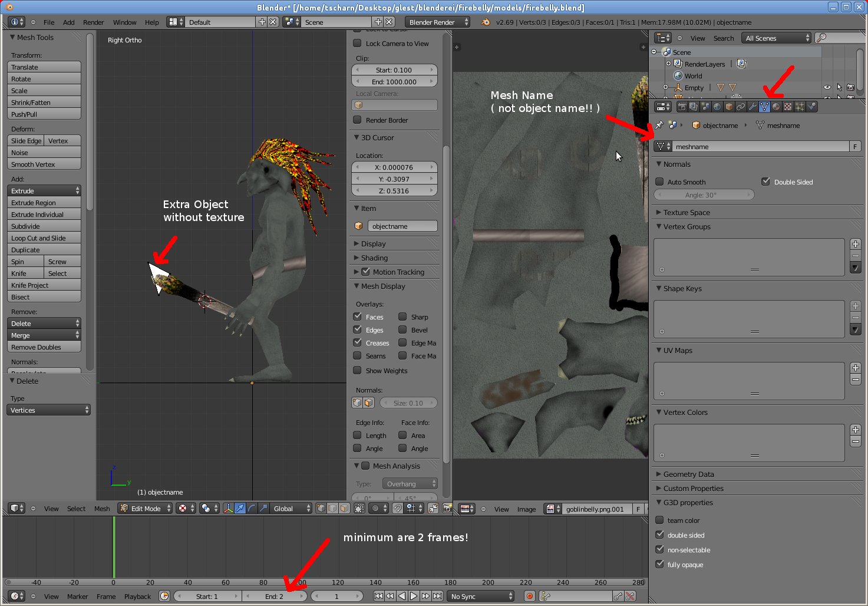Expand the Custom Properties panel
This screenshot has width=868, height=606.
tap(693, 488)
